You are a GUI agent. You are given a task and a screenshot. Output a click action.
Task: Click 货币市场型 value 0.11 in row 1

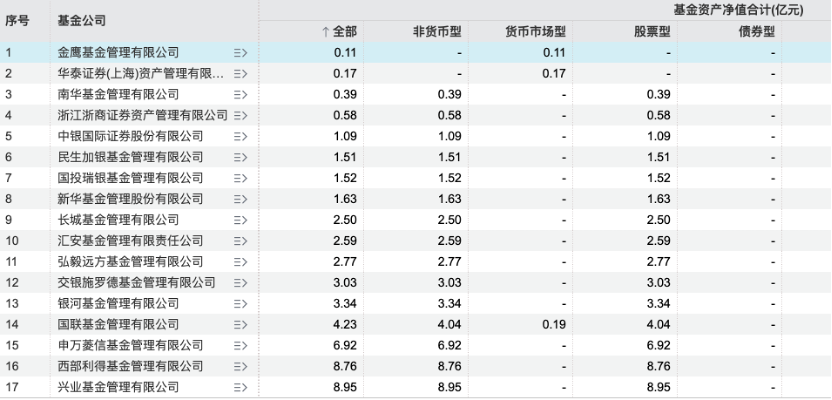point(554,53)
